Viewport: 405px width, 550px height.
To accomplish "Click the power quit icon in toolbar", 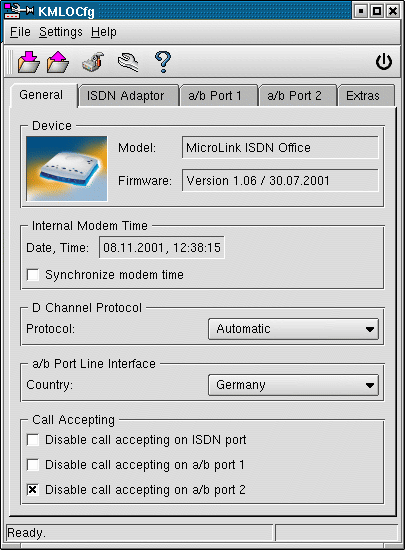I will [x=384, y=62].
